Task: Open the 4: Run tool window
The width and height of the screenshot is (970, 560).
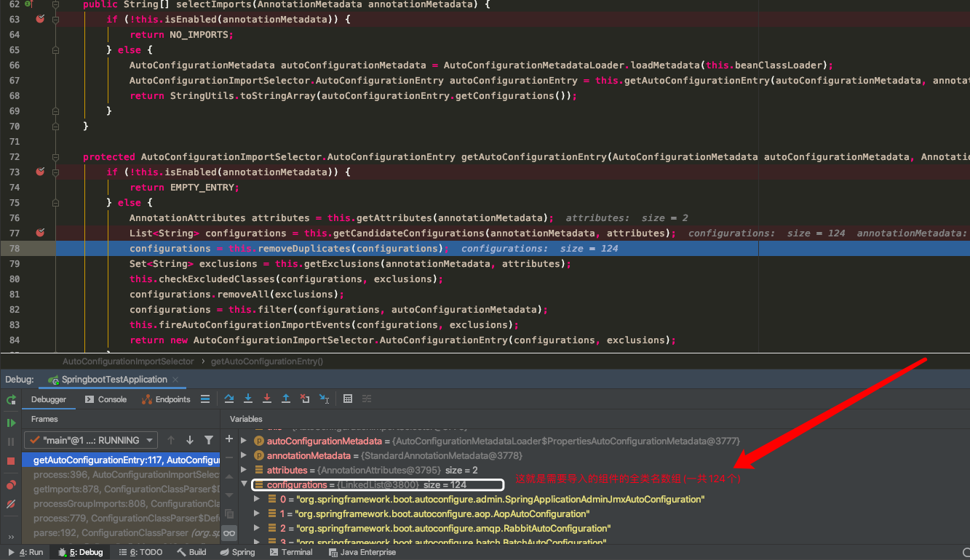Action: 25,553
